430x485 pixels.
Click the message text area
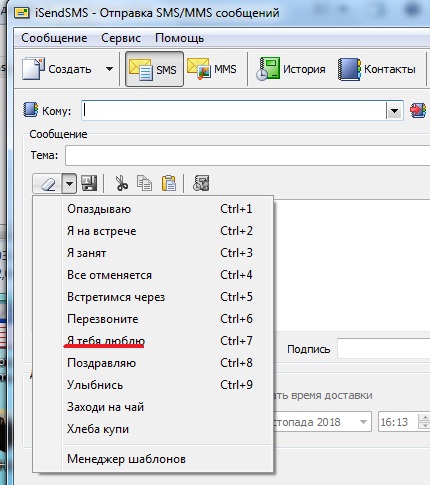[352, 265]
